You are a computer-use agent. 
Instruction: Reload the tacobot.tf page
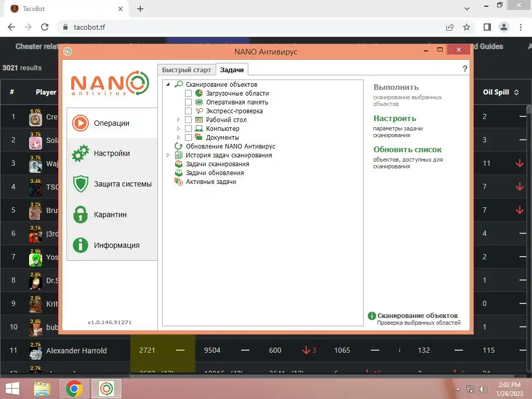pyautogui.click(x=45, y=27)
